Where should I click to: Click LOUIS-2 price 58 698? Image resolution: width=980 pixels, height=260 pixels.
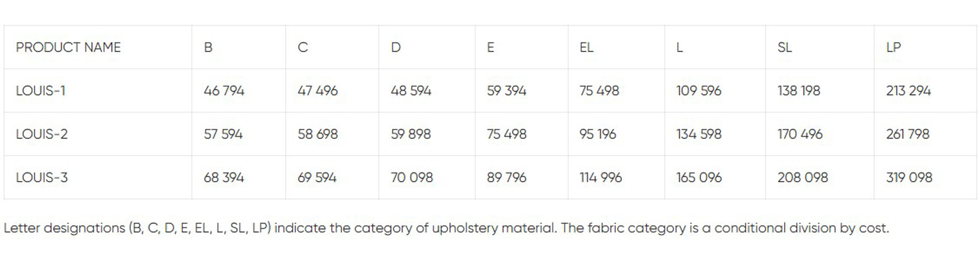[x=317, y=134]
